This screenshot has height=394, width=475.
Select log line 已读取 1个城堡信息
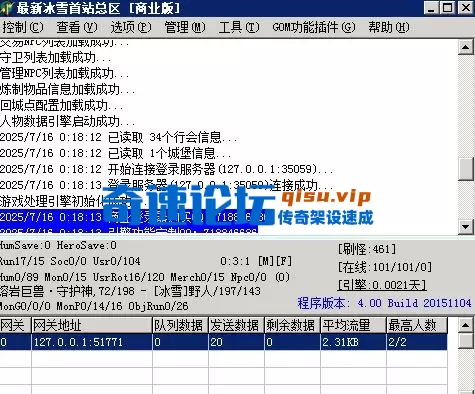click(116, 153)
